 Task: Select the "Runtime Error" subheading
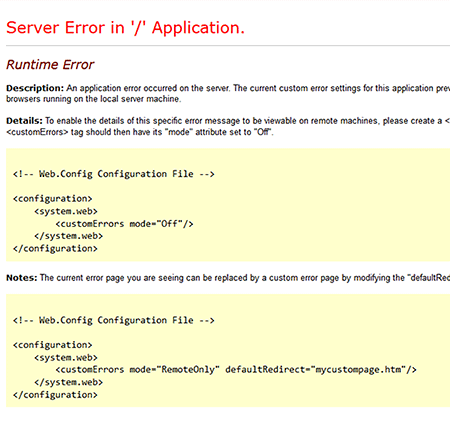pos(50,65)
